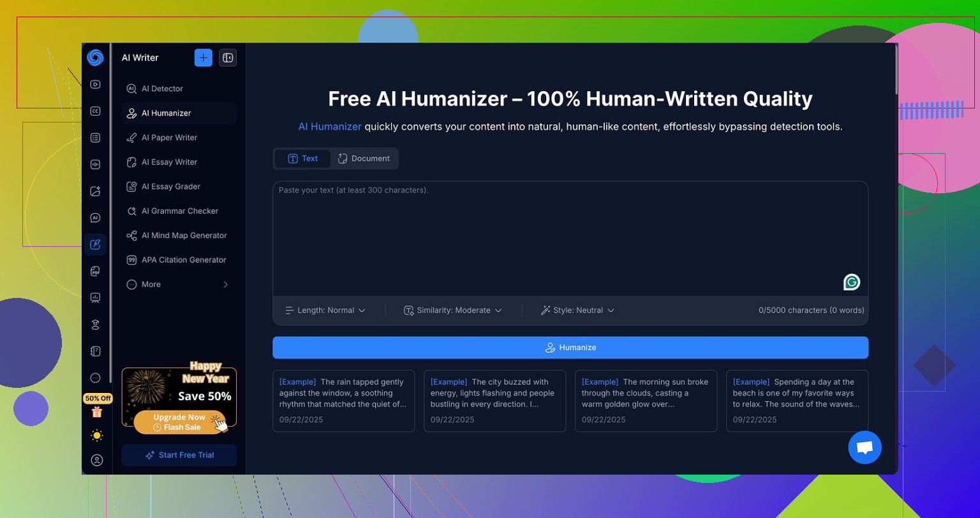Click the Grammarly icon in text area
This screenshot has width=980, height=518.
tap(851, 282)
